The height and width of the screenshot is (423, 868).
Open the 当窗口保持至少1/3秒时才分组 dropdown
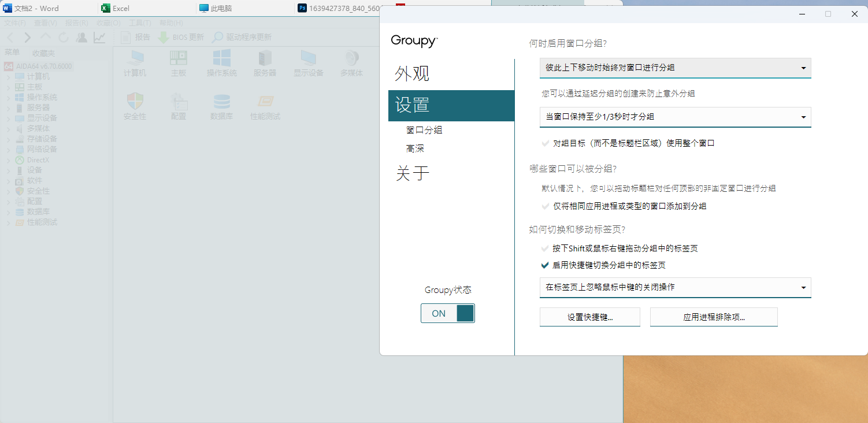pyautogui.click(x=675, y=117)
